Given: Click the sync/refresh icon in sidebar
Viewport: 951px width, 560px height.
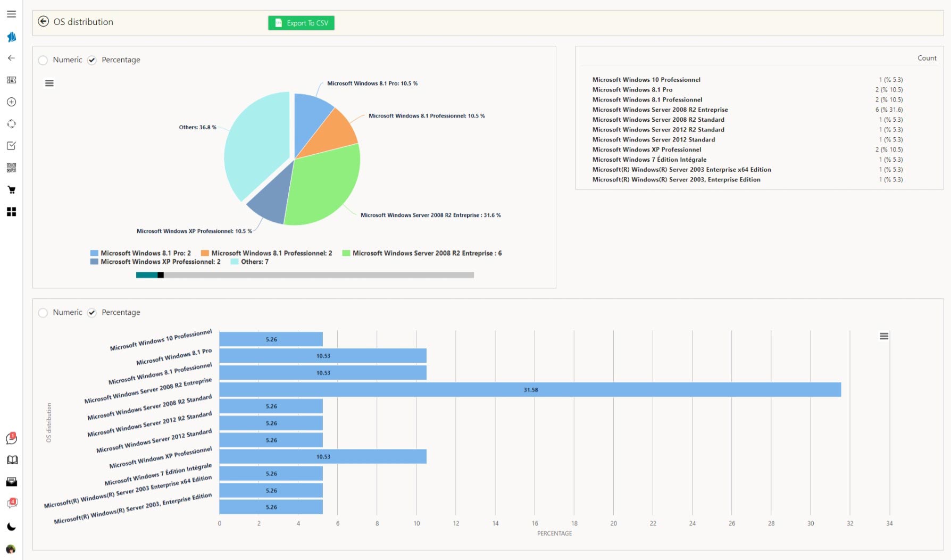Looking at the screenshot, I should tap(11, 124).
